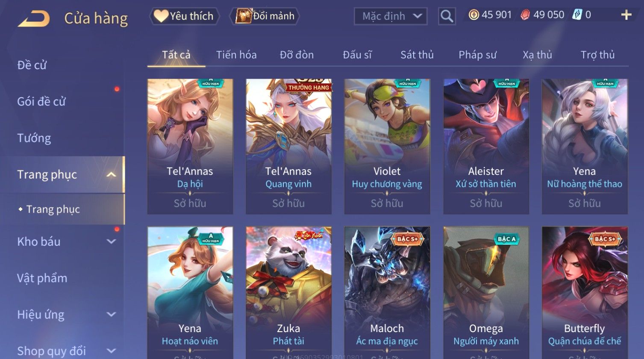Open Yêu thích heart favorites

[184, 16]
